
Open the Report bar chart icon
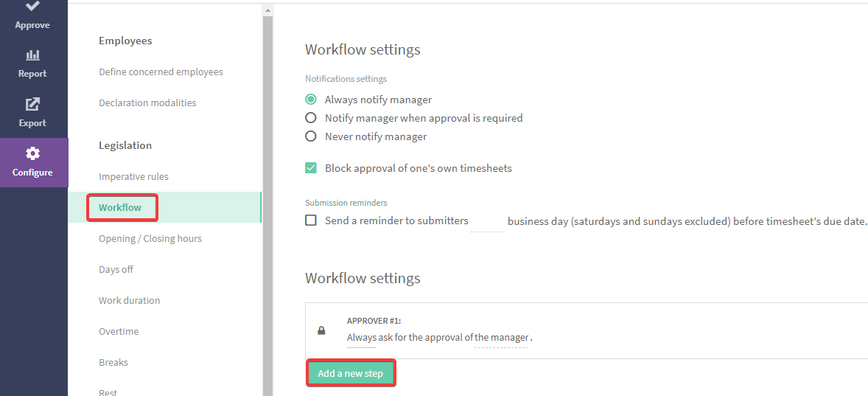[x=32, y=55]
